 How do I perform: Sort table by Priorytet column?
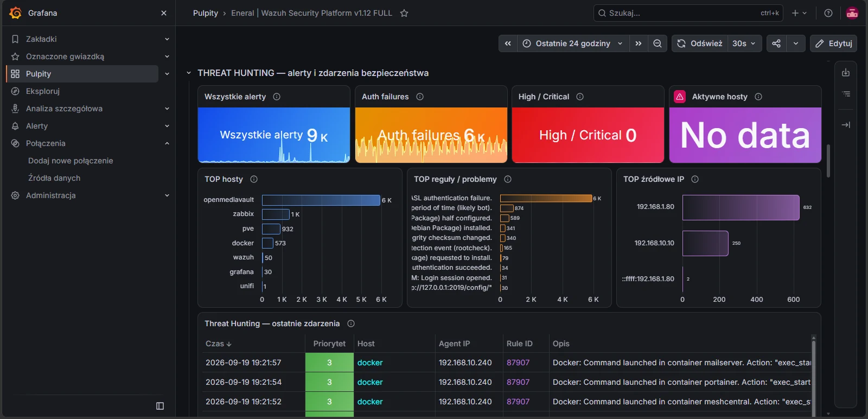(329, 344)
